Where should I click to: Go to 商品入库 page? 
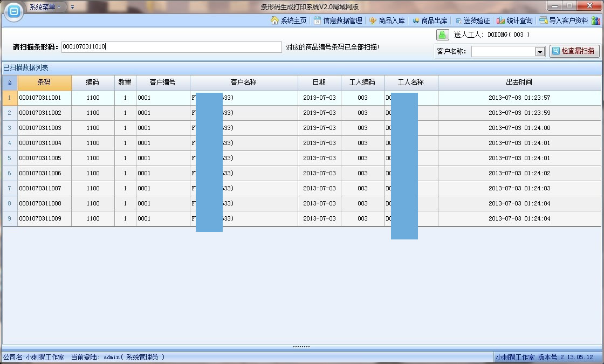[x=387, y=20]
